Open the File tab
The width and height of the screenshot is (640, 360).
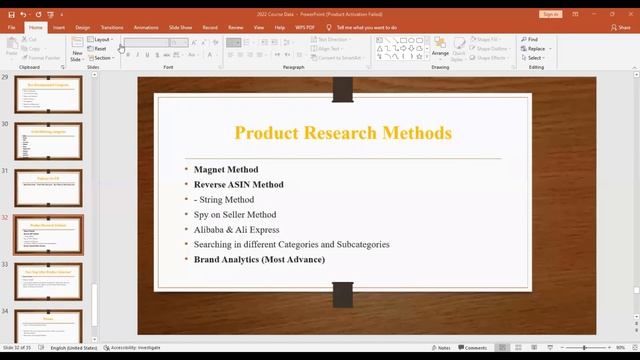[x=12, y=27]
